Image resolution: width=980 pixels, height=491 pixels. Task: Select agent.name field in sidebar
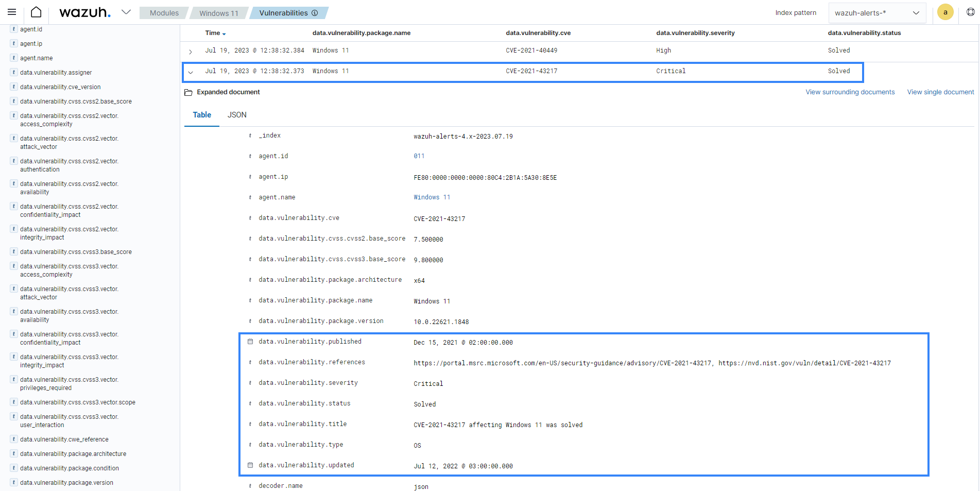tap(36, 58)
